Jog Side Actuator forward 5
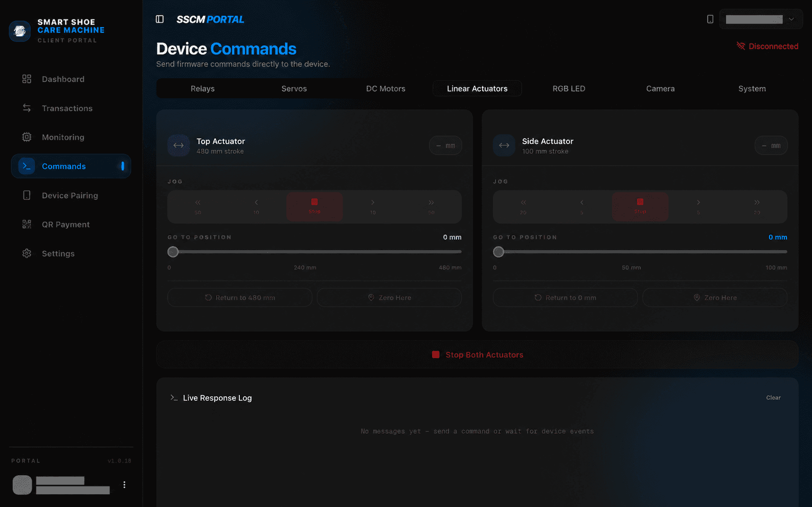Screen dimensions: 812x507 click(698, 207)
